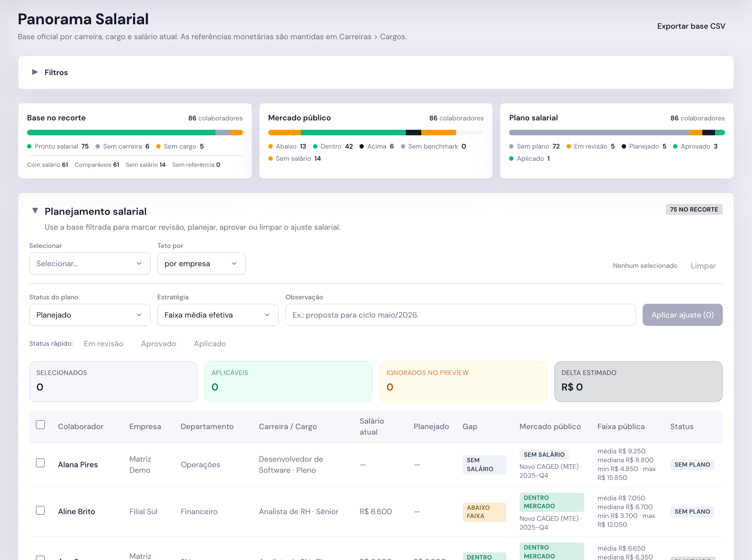Click the Limpar selection link

pos(703,266)
